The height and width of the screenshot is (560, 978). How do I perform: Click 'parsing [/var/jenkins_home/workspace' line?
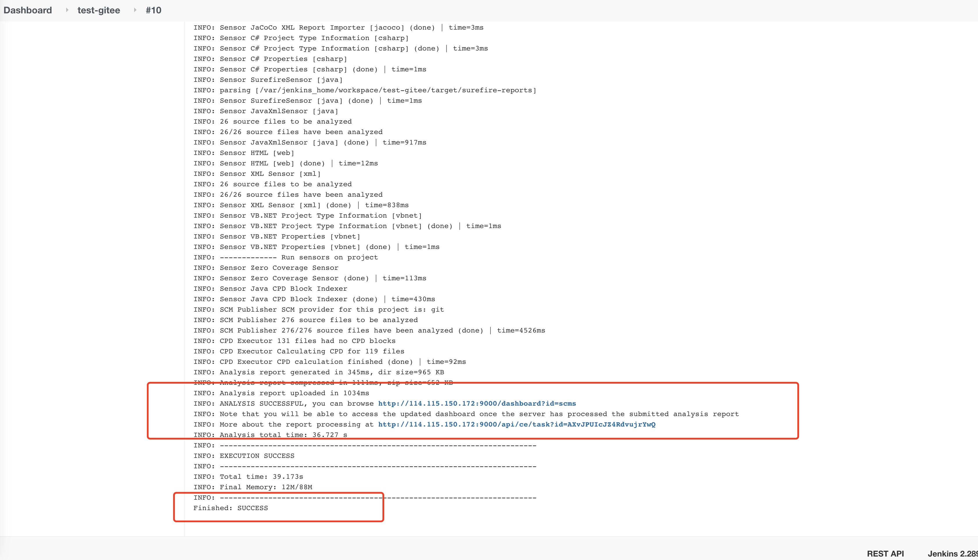[365, 90]
